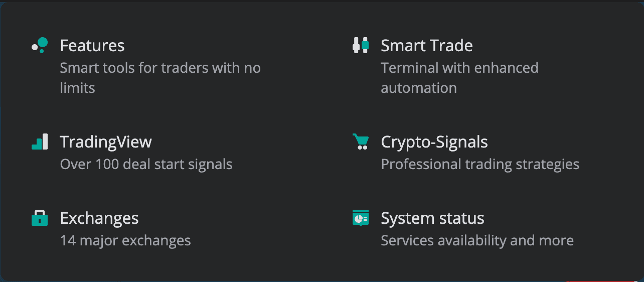Open the Features menu heading
Image resolution: width=644 pixels, height=282 pixels.
pos(92,46)
